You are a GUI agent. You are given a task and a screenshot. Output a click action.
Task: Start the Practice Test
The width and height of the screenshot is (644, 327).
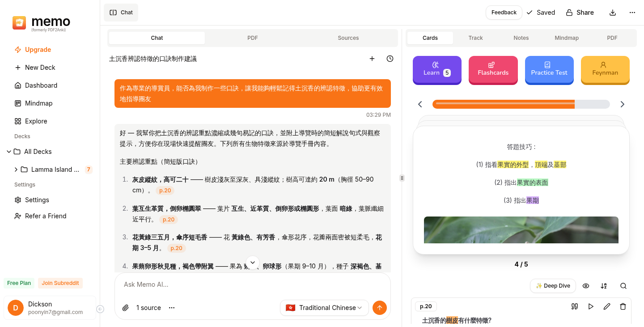pos(549,69)
